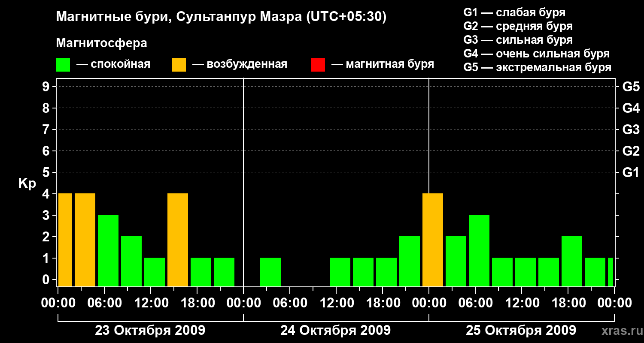Click the orange 'возбужденная' legend swatch
Image resolution: width=644 pixels, height=343 pixels.
coord(179,65)
